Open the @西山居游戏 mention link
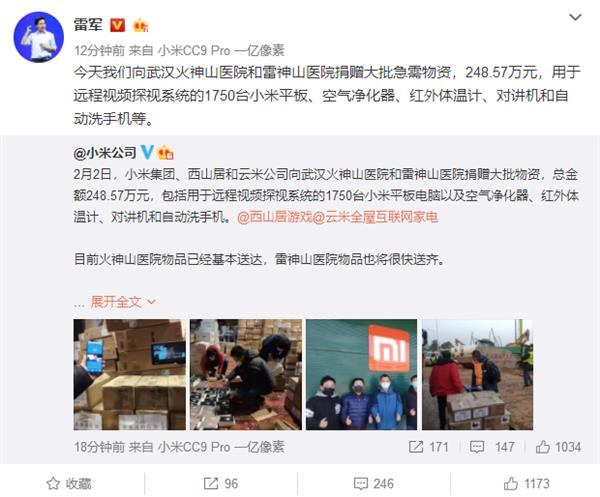Image resolution: width=600 pixels, height=497 pixels. pyautogui.click(x=275, y=217)
